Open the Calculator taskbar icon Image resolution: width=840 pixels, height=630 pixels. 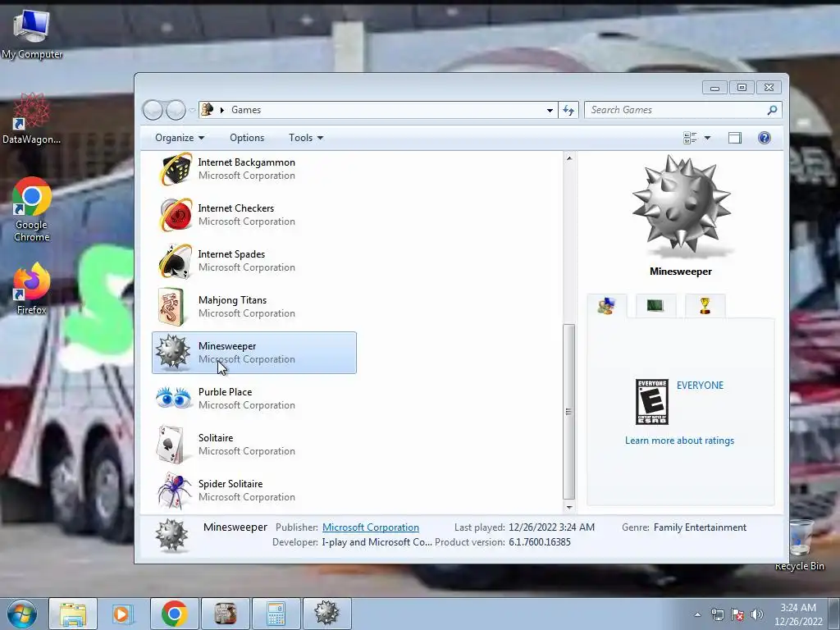click(x=276, y=614)
